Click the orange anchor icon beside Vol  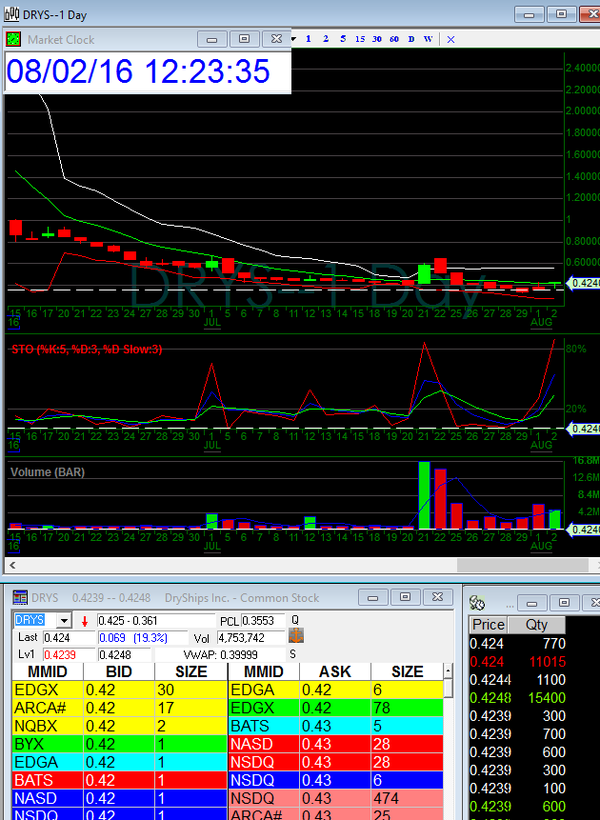pos(295,636)
